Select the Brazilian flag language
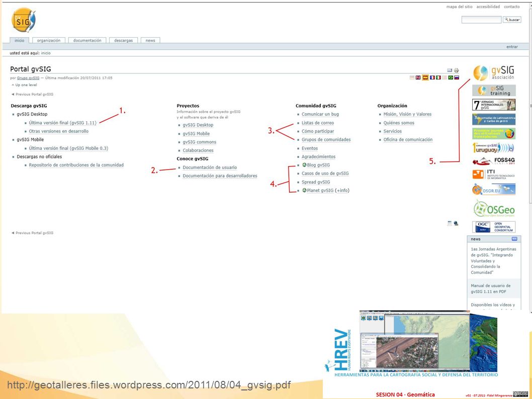 click(451, 78)
